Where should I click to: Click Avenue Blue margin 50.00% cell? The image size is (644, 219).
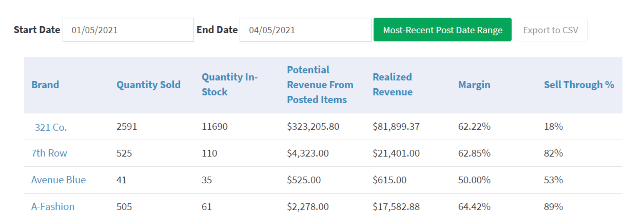[474, 180]
